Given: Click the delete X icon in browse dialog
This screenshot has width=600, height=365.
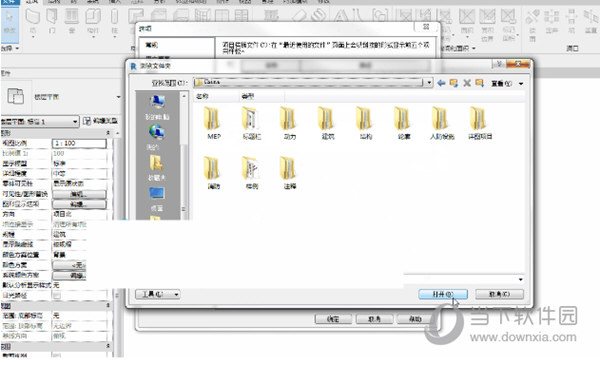Looking at the screenshot, I should pyautogui.click(x=467, y=83).
